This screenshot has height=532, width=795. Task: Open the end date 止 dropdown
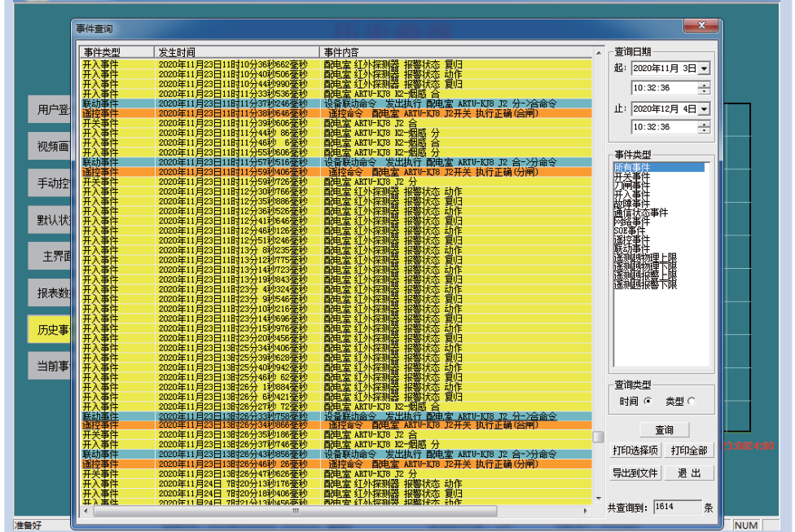pos(704,108)
